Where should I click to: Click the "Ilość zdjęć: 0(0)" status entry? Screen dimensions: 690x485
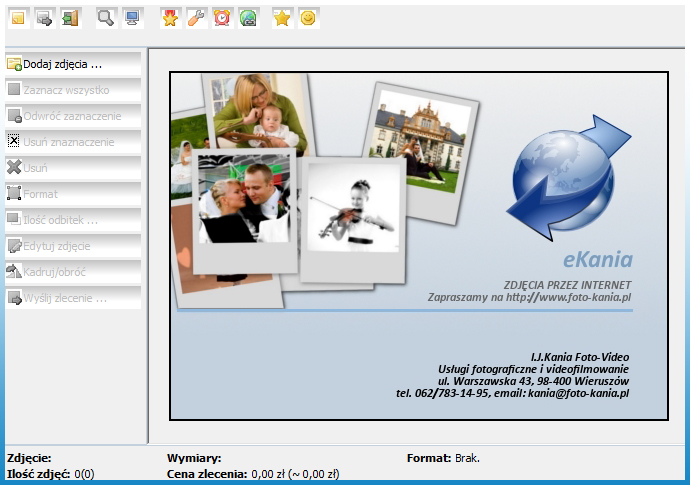pyautogui.click(x=51, y=474)
